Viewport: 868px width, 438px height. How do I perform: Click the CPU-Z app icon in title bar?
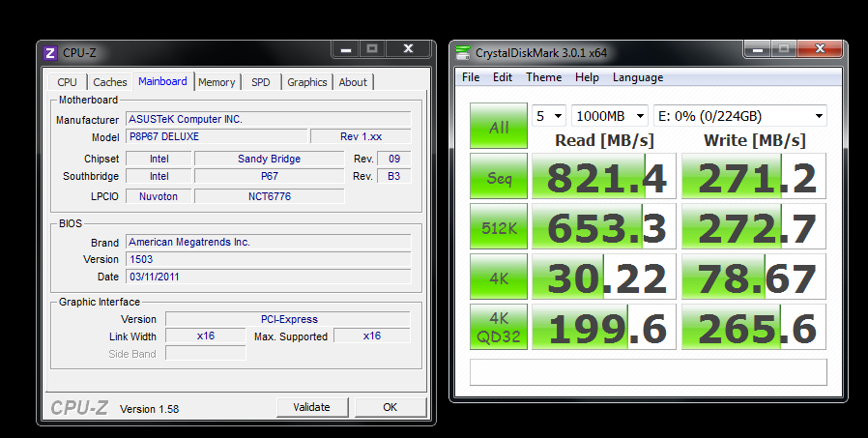[x=50, y=53]
